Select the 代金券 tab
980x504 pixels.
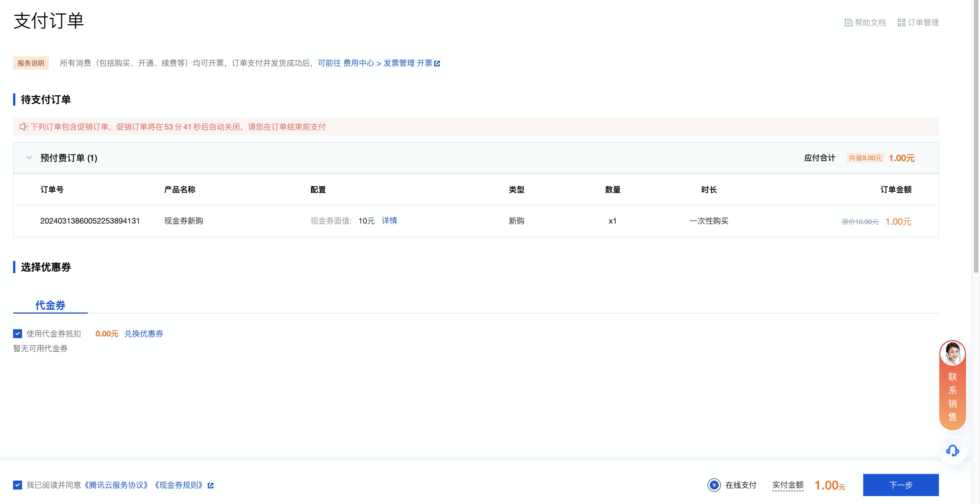click(50, 305)
